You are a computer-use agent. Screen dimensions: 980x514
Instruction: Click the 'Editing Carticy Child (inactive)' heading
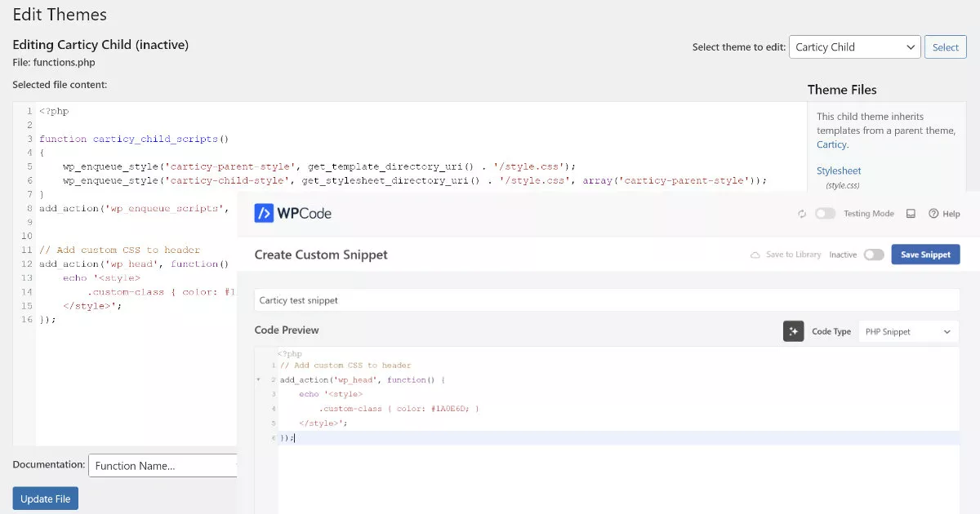[x=100, y=45]
